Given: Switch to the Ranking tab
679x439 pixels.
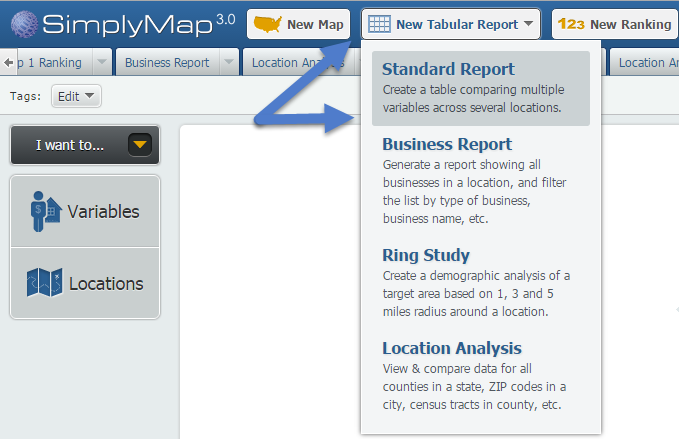Looking at the screenshot, I should (x=54, y=63).
